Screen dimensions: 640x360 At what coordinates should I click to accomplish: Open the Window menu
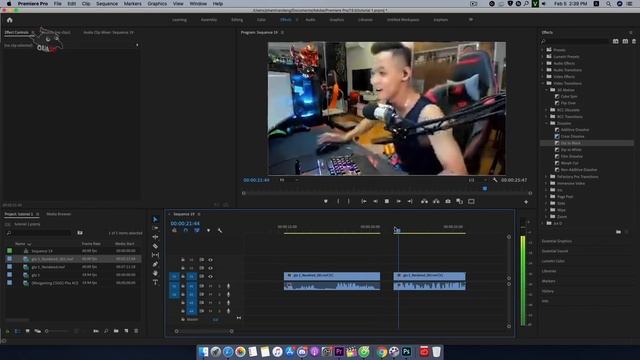tap(198, 4)
